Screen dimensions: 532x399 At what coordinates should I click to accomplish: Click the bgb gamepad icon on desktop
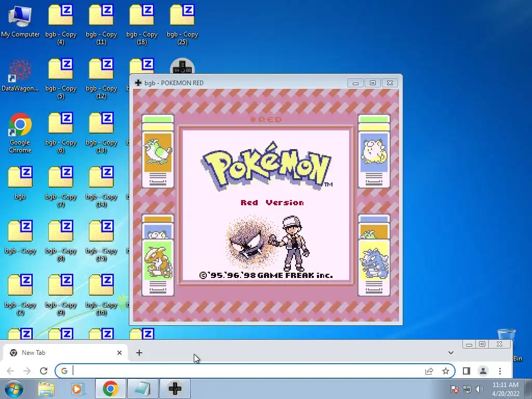tap(182, 66)
